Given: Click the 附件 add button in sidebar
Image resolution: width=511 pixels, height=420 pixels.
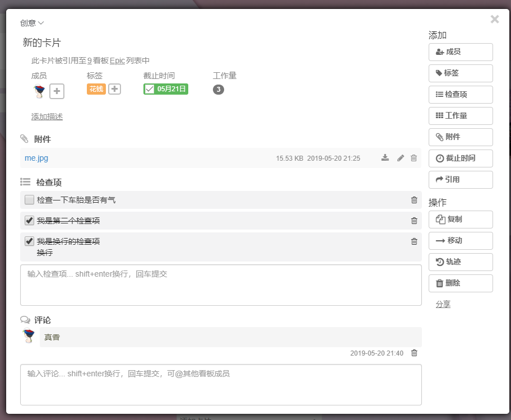Looking at the screenshot, I should [461, 137].
